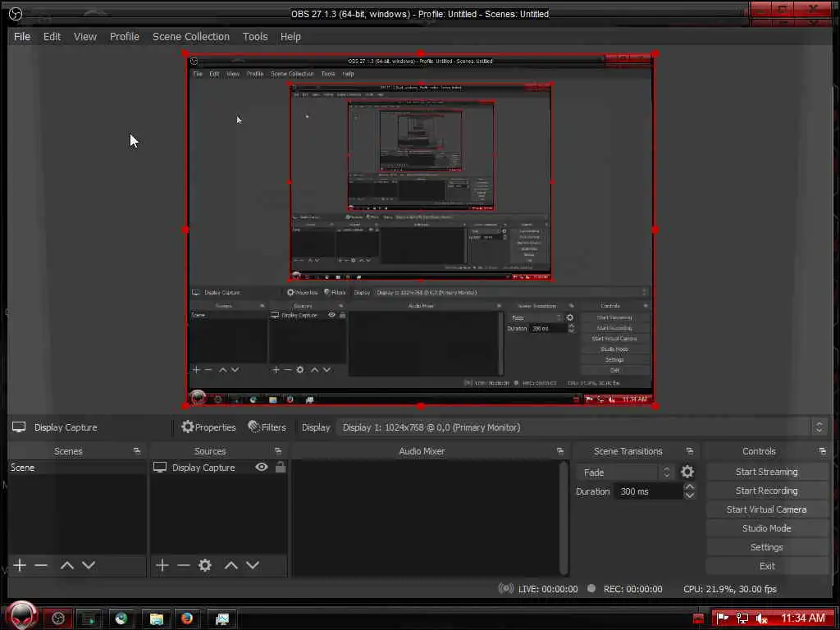
Task: Pop out the Sources dock
Action: coord(277,451)
